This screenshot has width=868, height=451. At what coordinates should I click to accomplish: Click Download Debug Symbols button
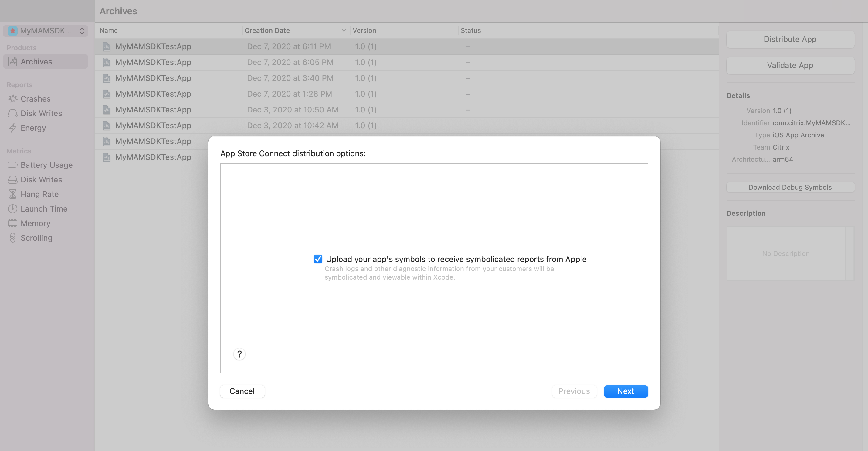click(790, 187)
